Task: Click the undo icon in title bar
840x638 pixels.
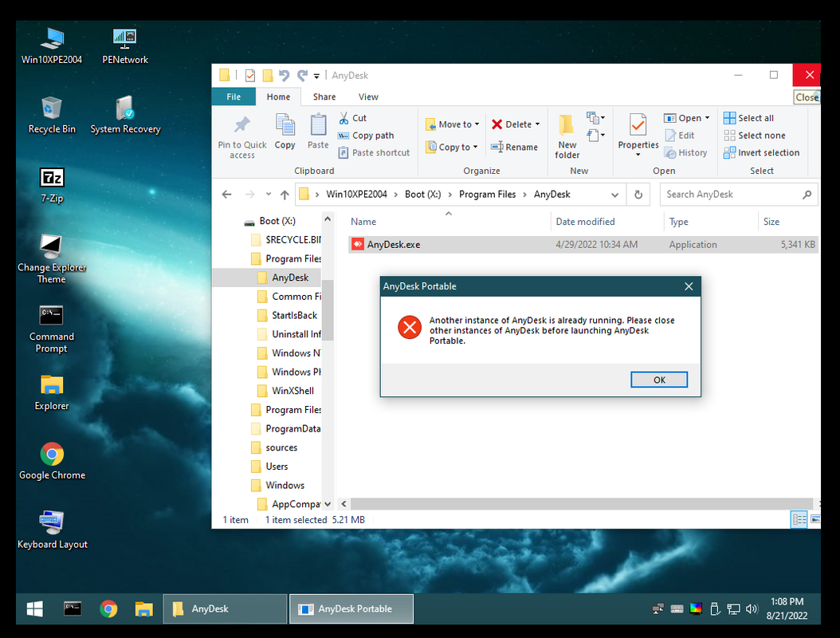Action: tap(284, 76)
